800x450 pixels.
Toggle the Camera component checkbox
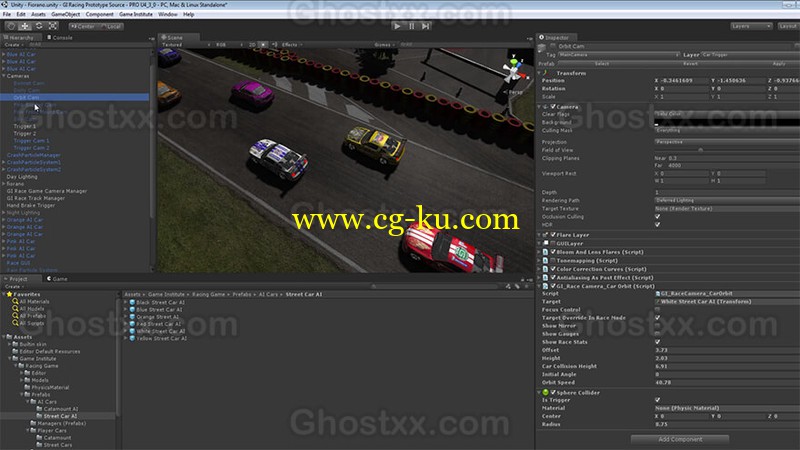[x=553, y=107]
